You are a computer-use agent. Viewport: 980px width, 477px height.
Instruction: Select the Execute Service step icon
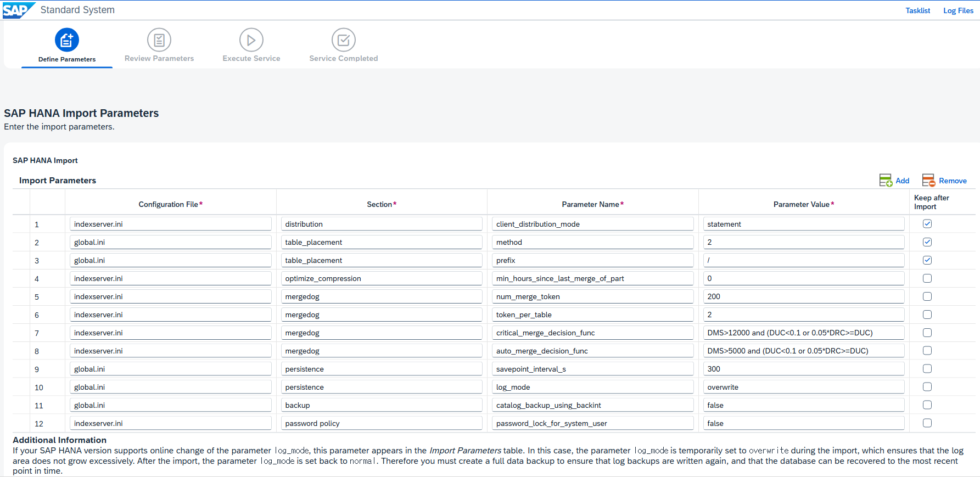251,40
